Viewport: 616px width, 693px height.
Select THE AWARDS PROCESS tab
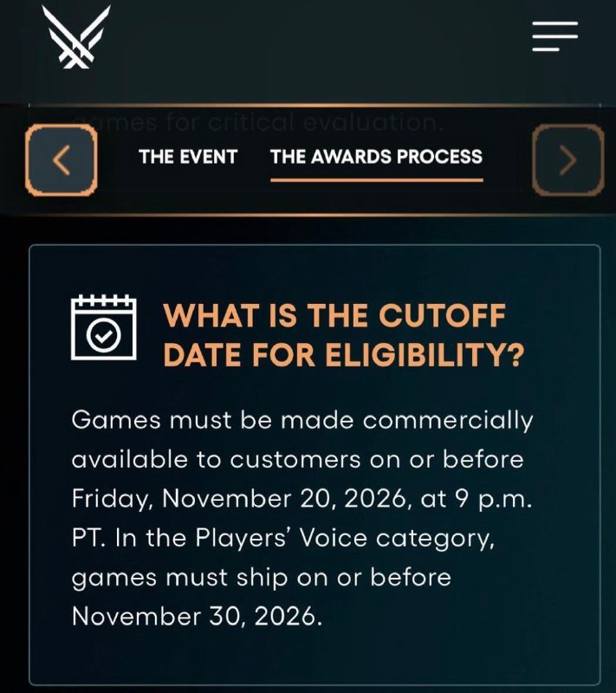377,157
